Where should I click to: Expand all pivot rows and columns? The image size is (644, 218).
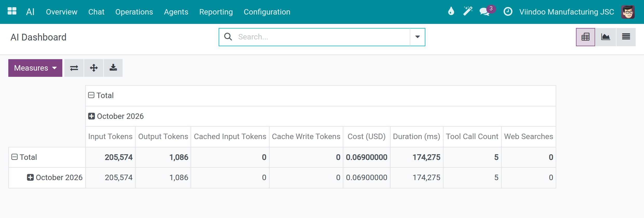point(94,68)
